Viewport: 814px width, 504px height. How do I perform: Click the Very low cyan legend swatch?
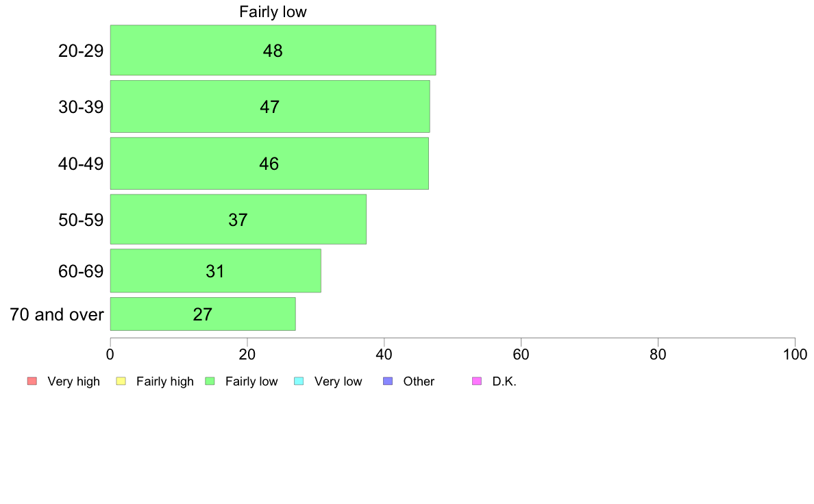pyautogui.click(x=299, y=381)
